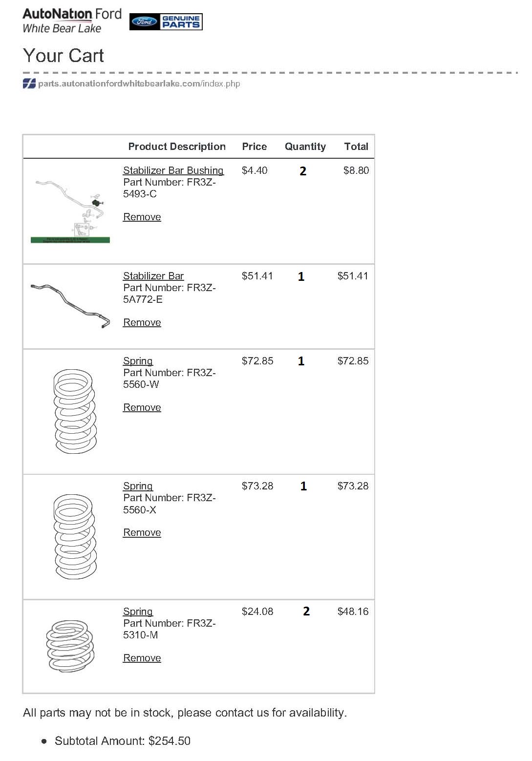Click the site favicon beside the URL
532x761 pixels.
click(x=29, y=84)
